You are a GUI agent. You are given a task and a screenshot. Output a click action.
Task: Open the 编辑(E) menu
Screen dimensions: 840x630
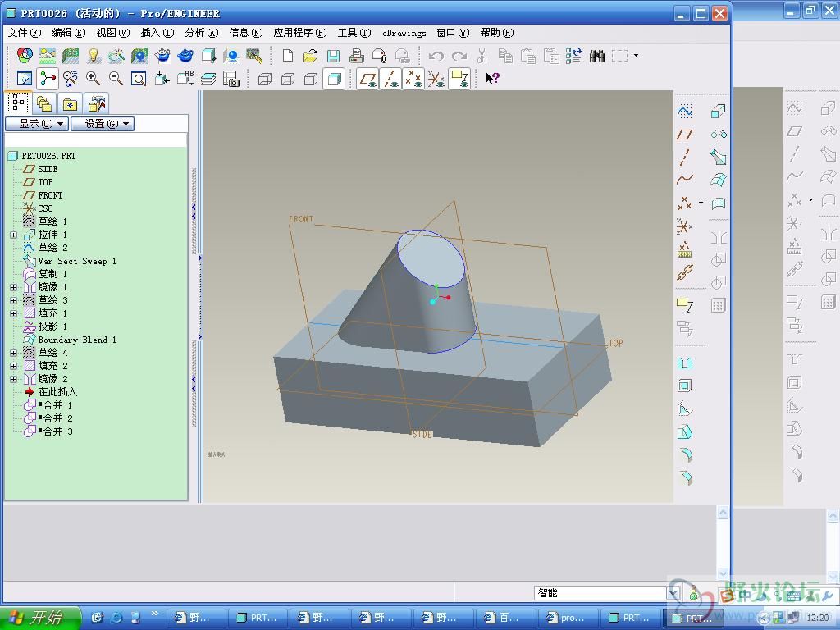tap(69, 33)
